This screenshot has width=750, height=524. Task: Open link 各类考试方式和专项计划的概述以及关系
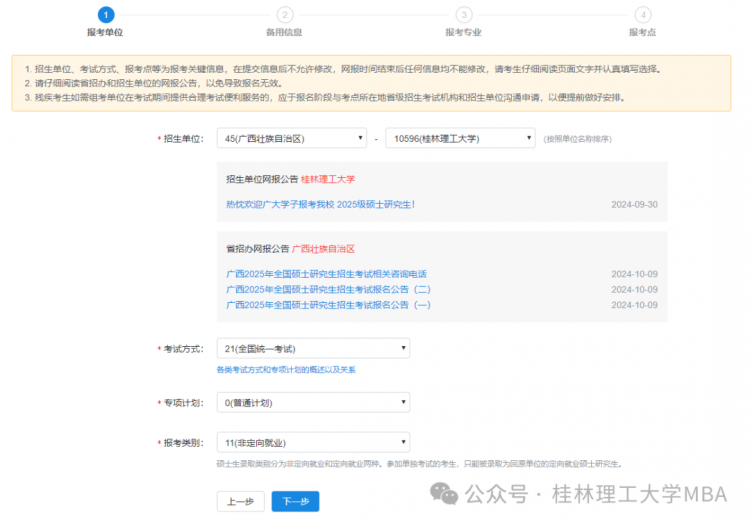286,370
